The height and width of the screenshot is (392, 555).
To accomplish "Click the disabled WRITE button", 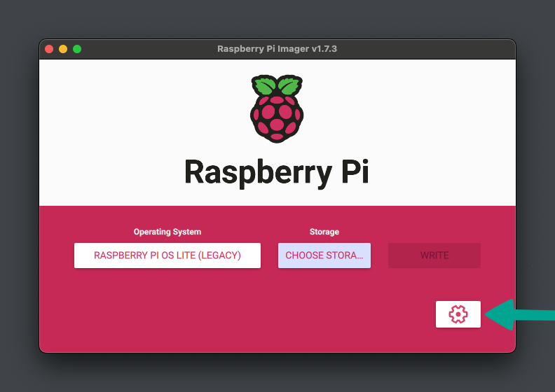I will tap(434, 255).
